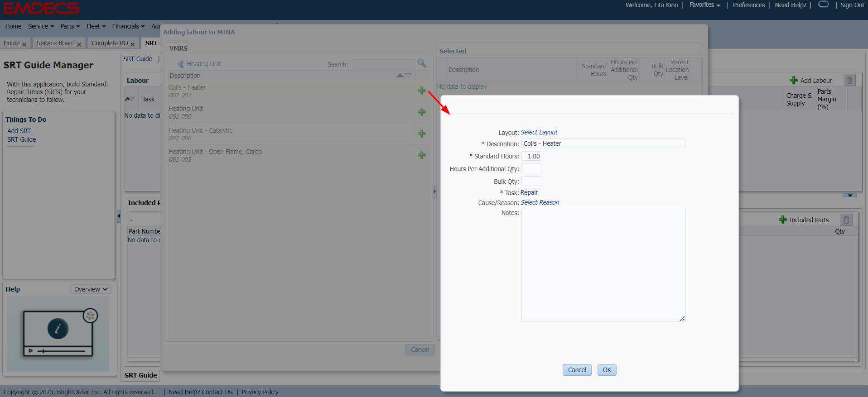Close the Service Board tab
The height and width of the screenshot is (397, 868).
pos(79,44)
